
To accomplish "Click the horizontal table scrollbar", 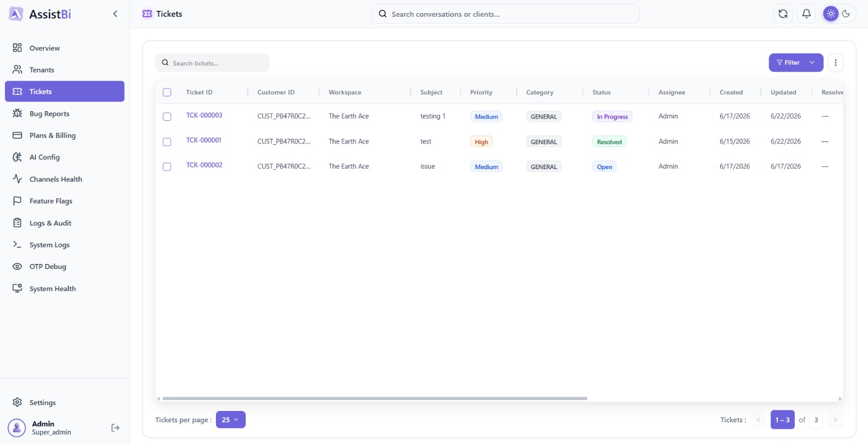I will 374,398.
